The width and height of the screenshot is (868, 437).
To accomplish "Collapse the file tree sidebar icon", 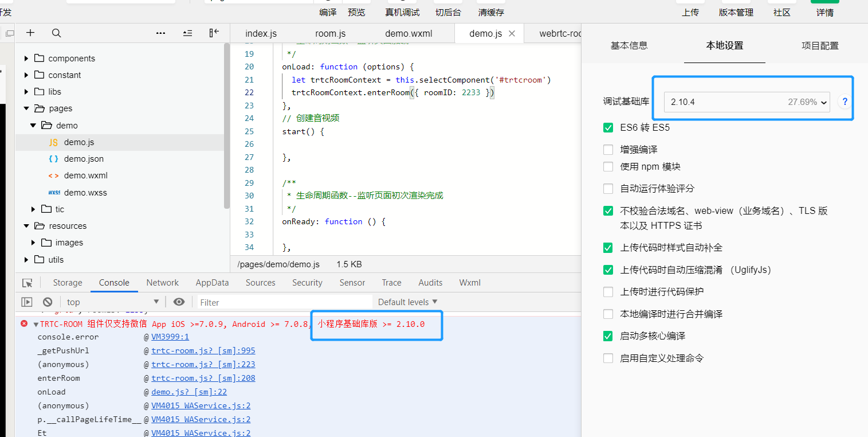I will pyautogui.click(x=214, y=33).
